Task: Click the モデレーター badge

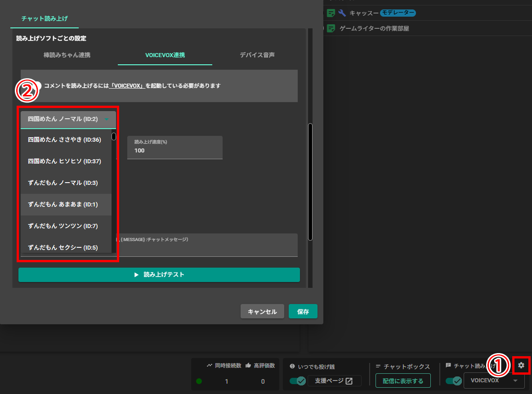Action: [398, 13]
